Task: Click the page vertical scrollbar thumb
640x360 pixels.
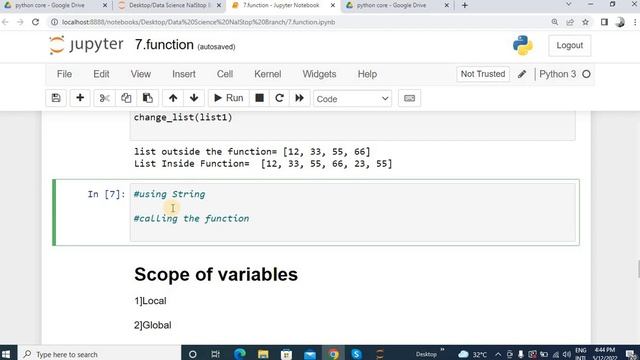Action: [638, 269]
